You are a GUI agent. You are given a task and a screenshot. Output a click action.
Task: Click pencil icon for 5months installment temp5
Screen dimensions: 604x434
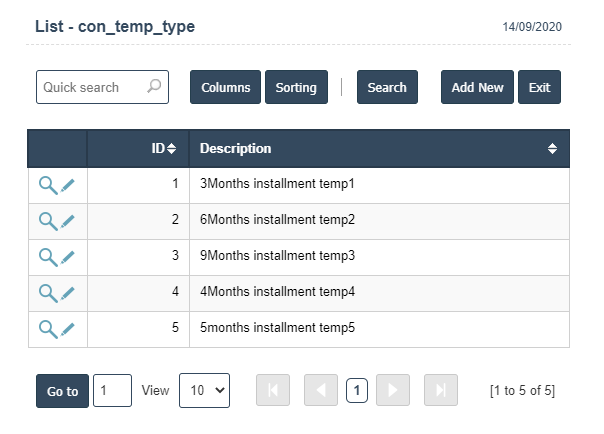click(x=68, y=328)
